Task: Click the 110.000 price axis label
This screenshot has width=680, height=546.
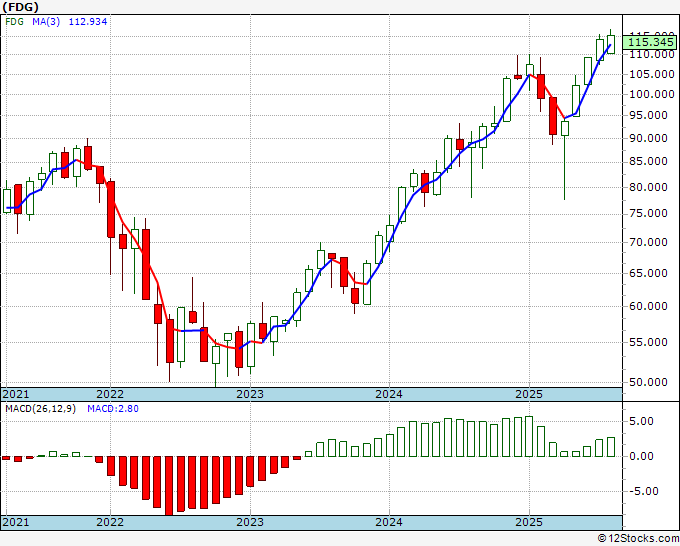Action: tap(652, 55)
